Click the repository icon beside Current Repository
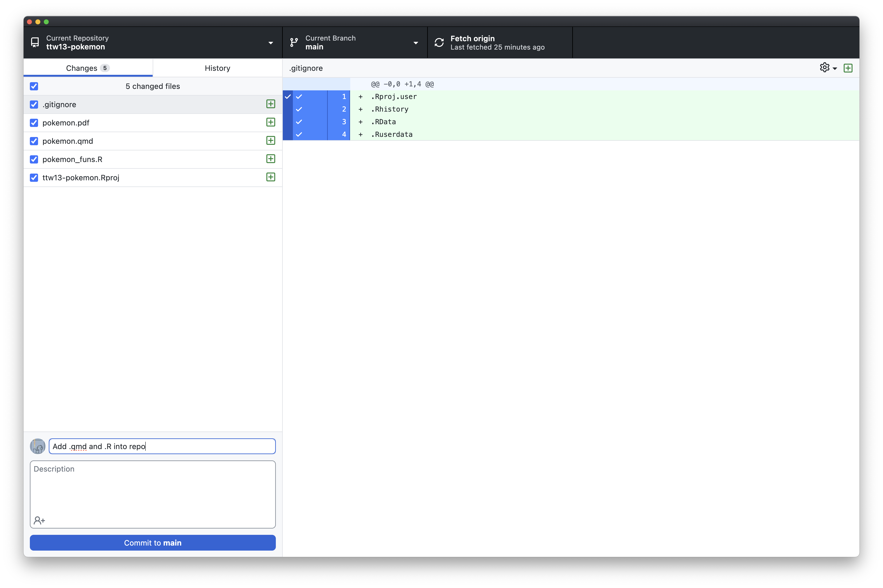The height and width of the screenshot is (588, 883). pyautogui.click(x=35, y=42)
